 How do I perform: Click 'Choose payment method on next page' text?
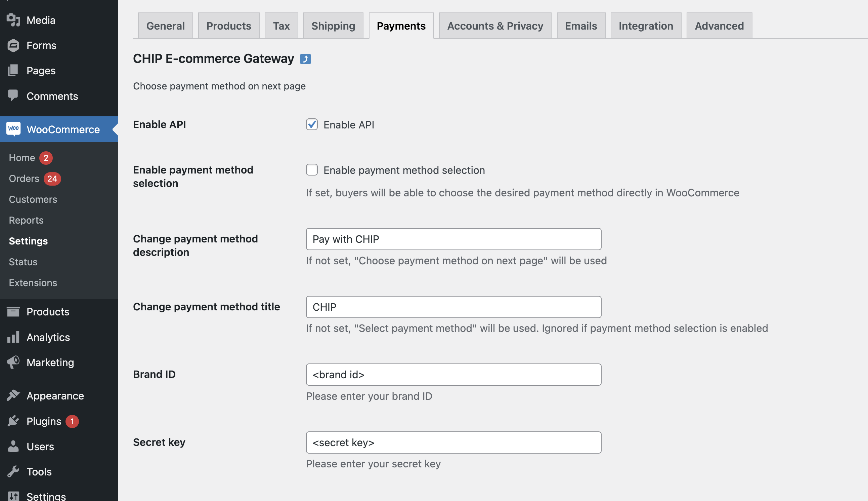pos(219,86)
